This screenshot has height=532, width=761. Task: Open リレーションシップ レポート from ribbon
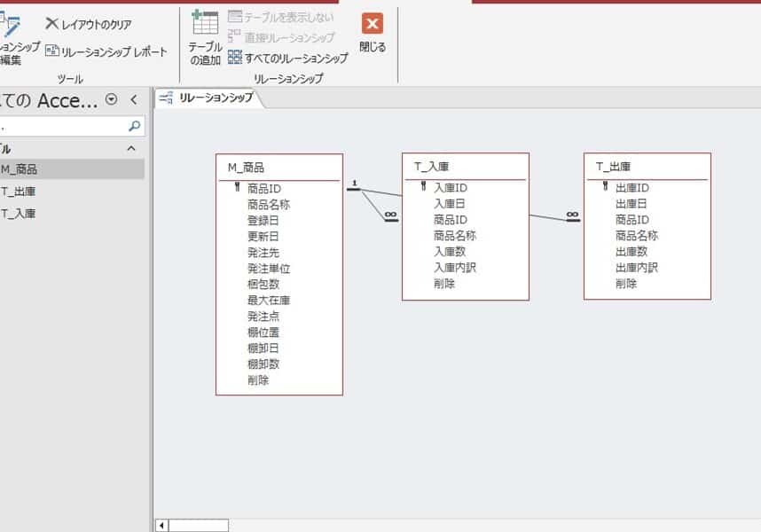(52, 52)
